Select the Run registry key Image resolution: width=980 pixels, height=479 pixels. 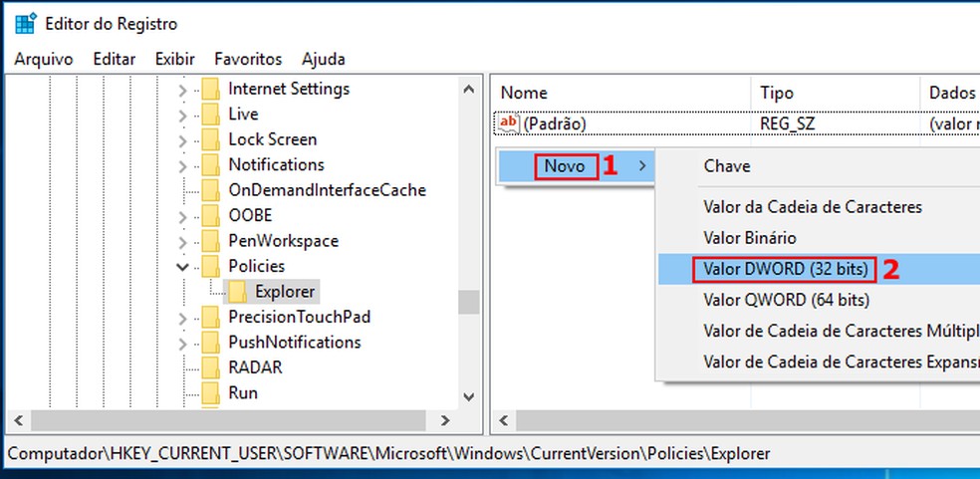(x=243, y=393)
